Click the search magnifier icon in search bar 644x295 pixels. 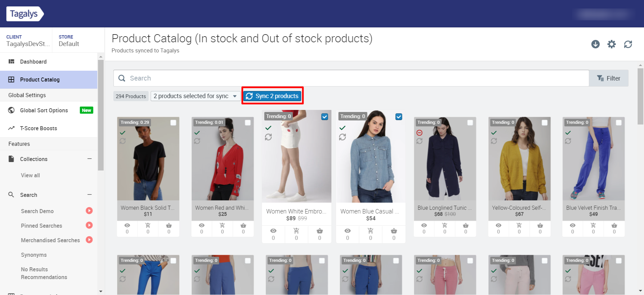point(122,78)
